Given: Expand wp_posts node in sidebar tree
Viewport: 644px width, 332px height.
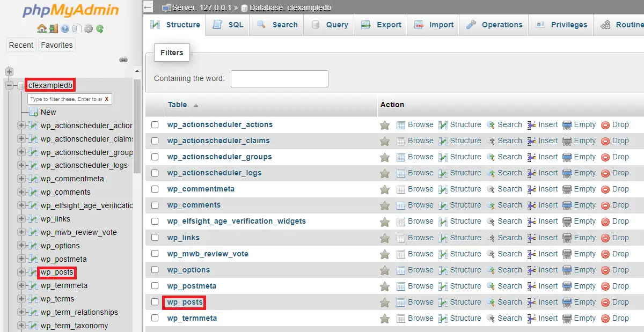Looking at the screenshot, I should (x=21, y=272).
